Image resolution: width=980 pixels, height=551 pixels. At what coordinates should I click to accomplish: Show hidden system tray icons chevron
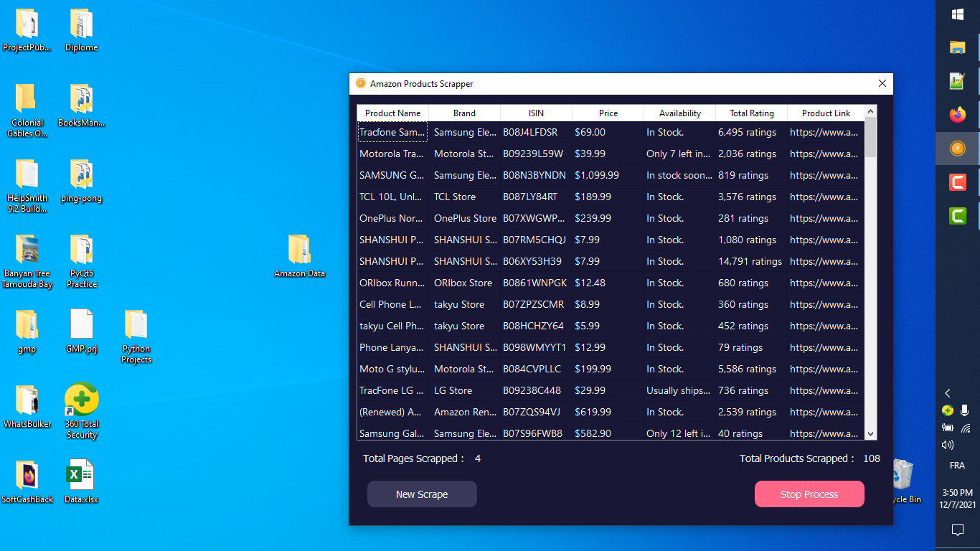click(948, 393)
